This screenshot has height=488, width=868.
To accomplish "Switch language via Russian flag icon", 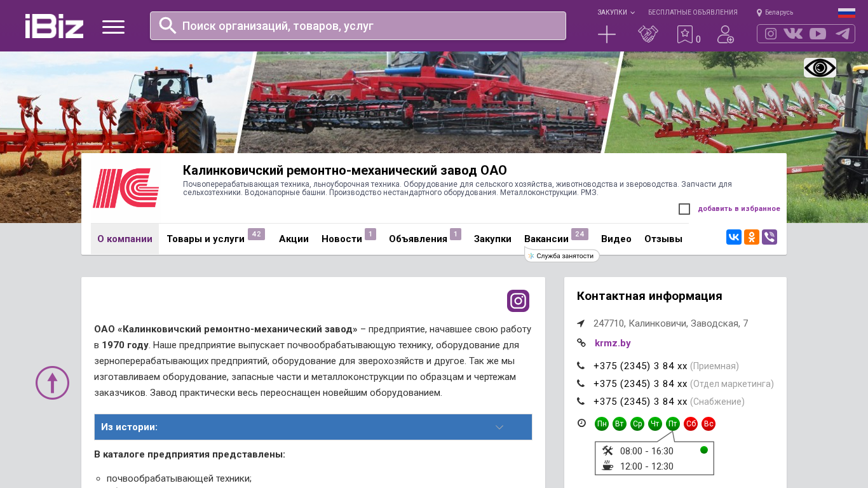I will click(846, 13).
